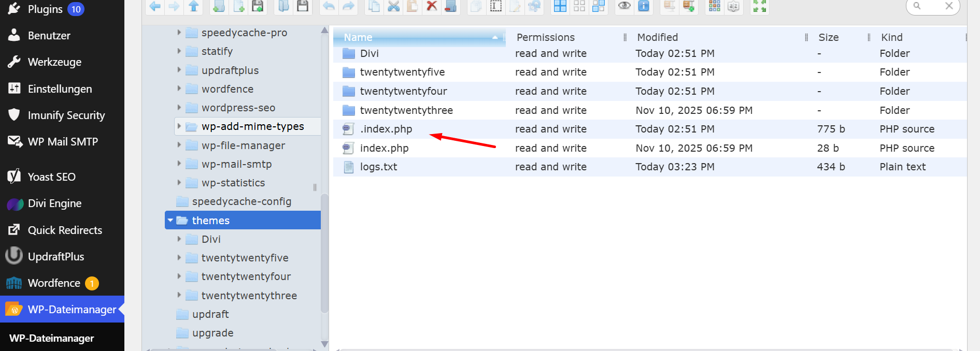Viewport: 980px width, 351px height.
Task: Preview file with the eye icon
Action: (624, 6)
